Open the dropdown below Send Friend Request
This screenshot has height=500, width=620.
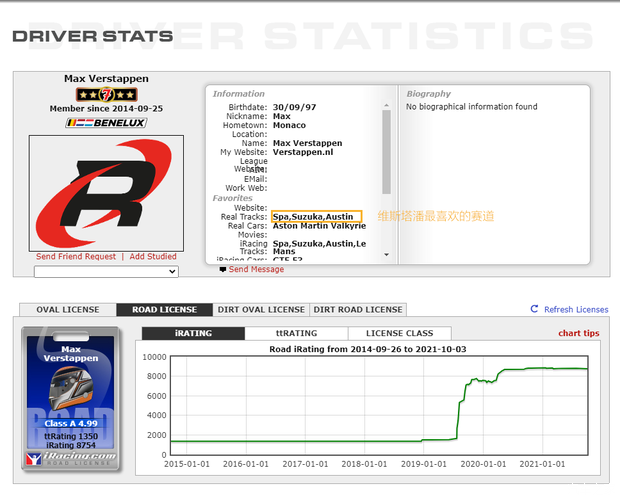coord(105,271)
